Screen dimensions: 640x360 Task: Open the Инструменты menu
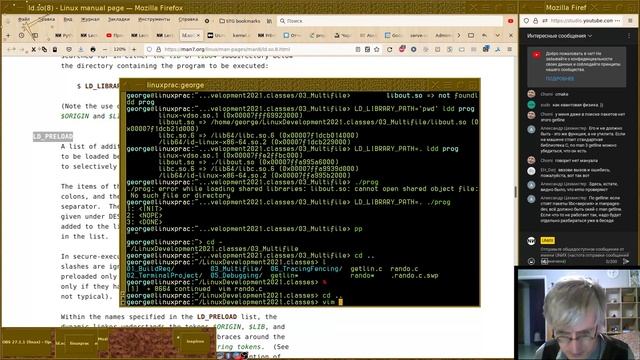(x=154, y=20)
